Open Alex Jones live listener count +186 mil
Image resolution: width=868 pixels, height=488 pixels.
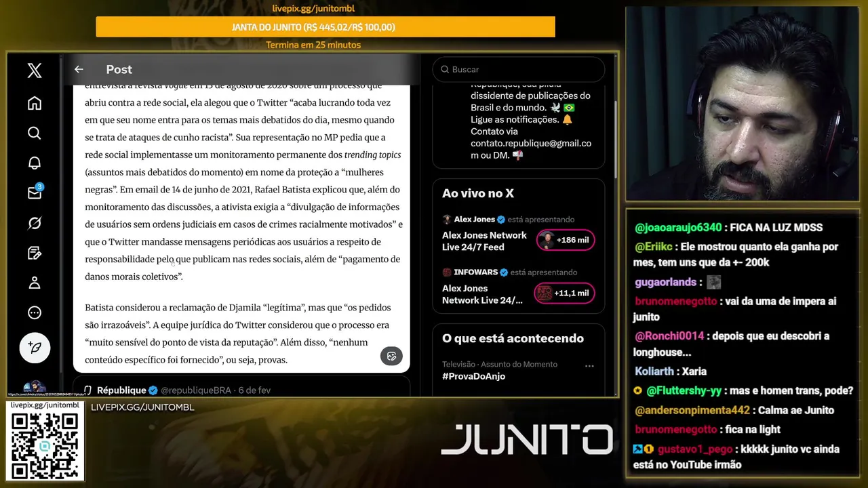point(566,240)
